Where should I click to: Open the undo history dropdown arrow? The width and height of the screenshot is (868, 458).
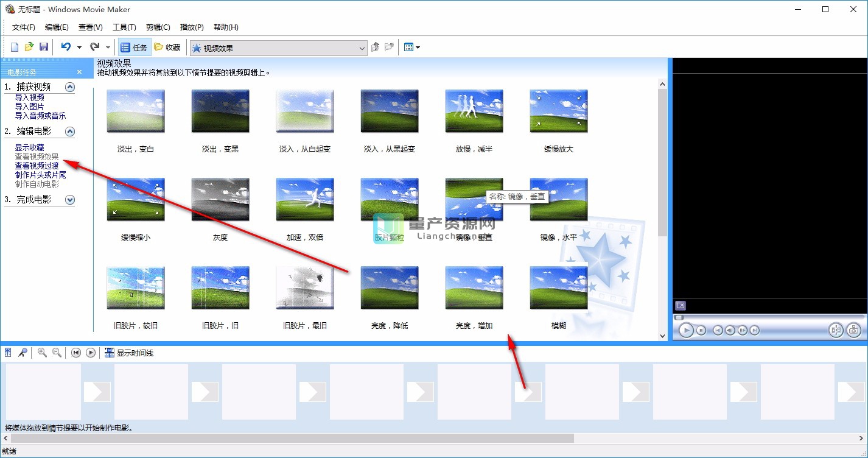point(79,48)
